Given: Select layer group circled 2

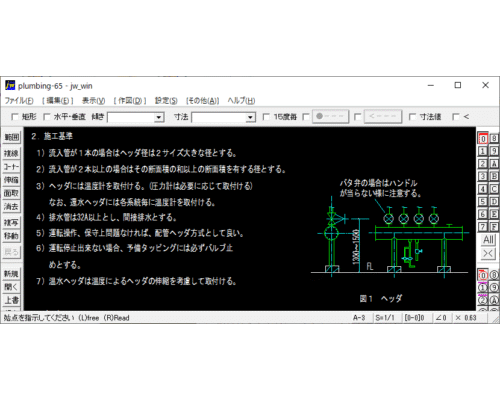Looking at the screenshot, I should [x=483, y=300].
